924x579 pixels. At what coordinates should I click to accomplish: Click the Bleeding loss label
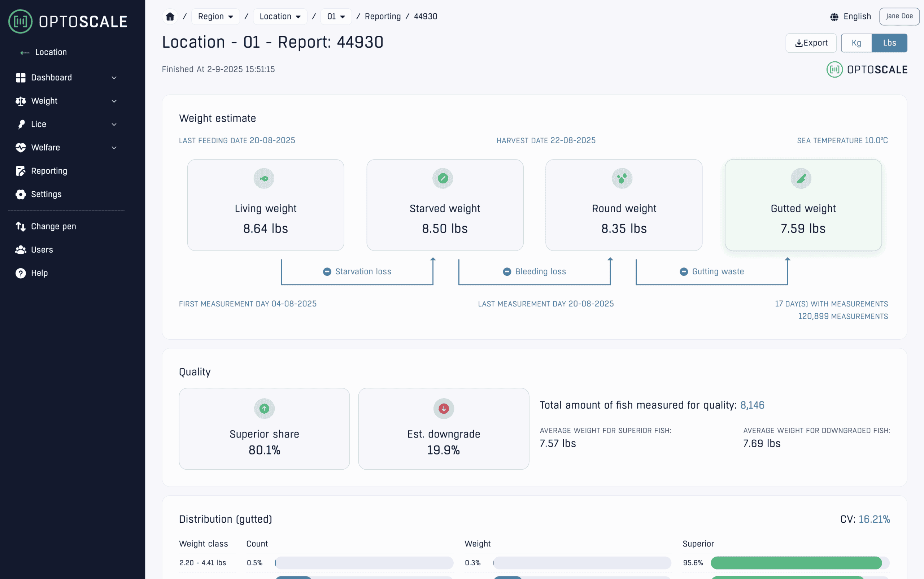pos(540,271)
